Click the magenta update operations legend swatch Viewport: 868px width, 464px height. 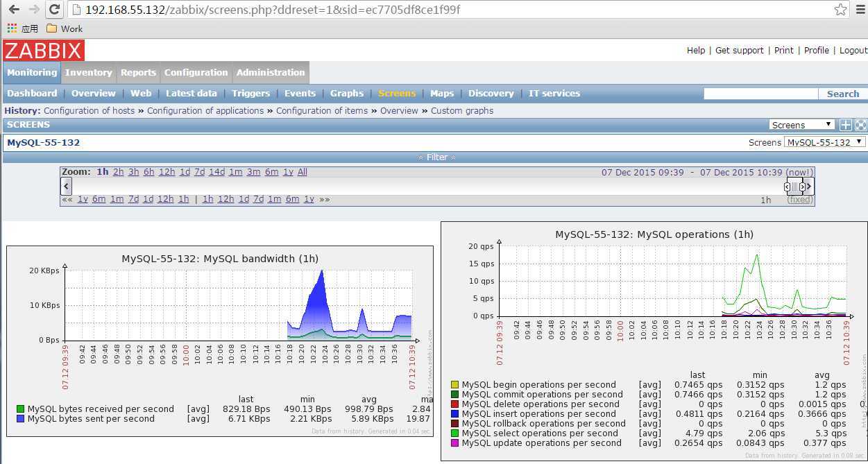(x=454, y=443)
